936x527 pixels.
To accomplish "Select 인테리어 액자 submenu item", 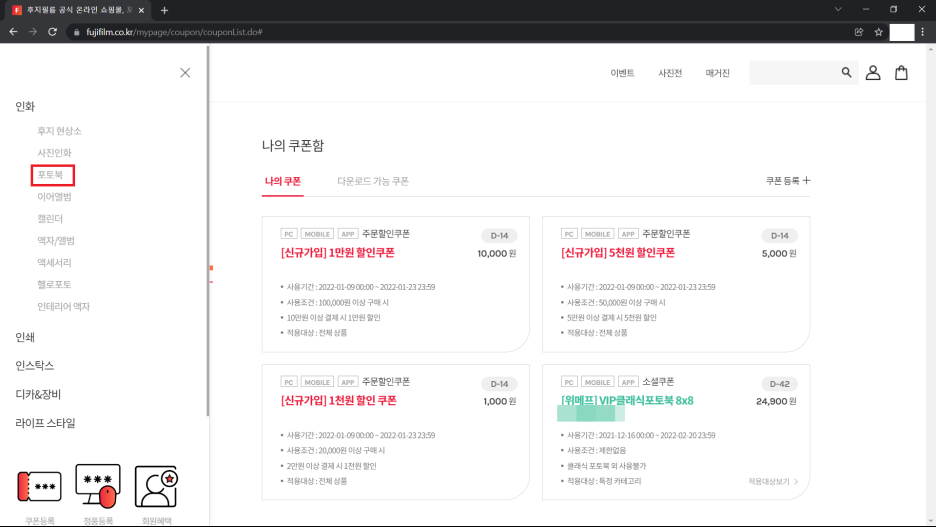I will tap(63, 307).
